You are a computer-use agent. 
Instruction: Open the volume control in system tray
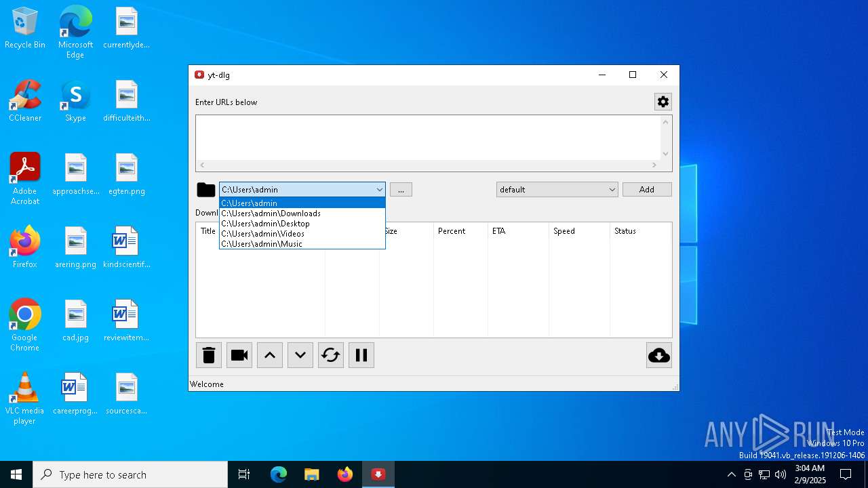(781, 474)
